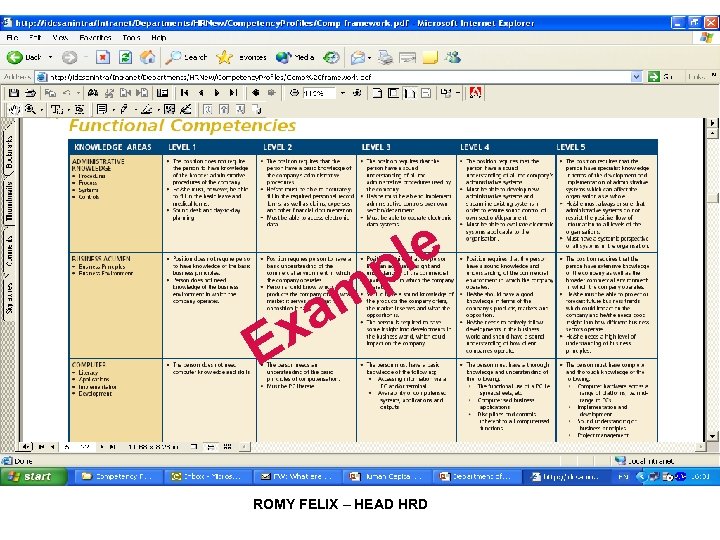Image resolution: width=720 pixels, height=540 pixels.
Task: Switch to Fit in Window view
Action: [x=393, y=93]
